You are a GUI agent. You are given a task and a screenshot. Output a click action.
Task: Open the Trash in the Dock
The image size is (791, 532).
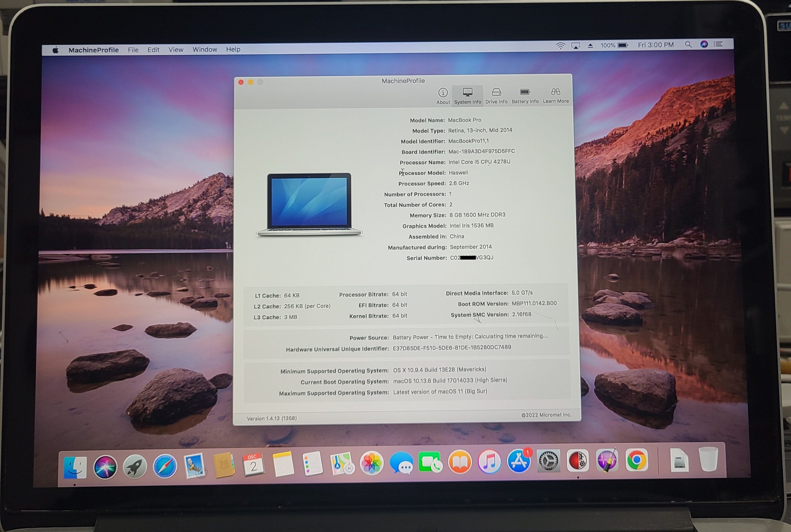point(708,459)
